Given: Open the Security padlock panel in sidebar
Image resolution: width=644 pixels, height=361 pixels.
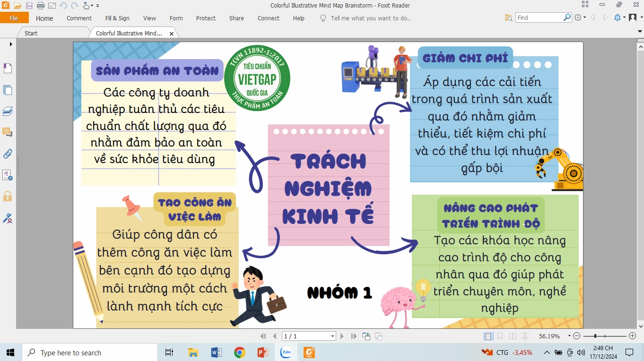Looking at the screenshot, I should click(8, 196).
